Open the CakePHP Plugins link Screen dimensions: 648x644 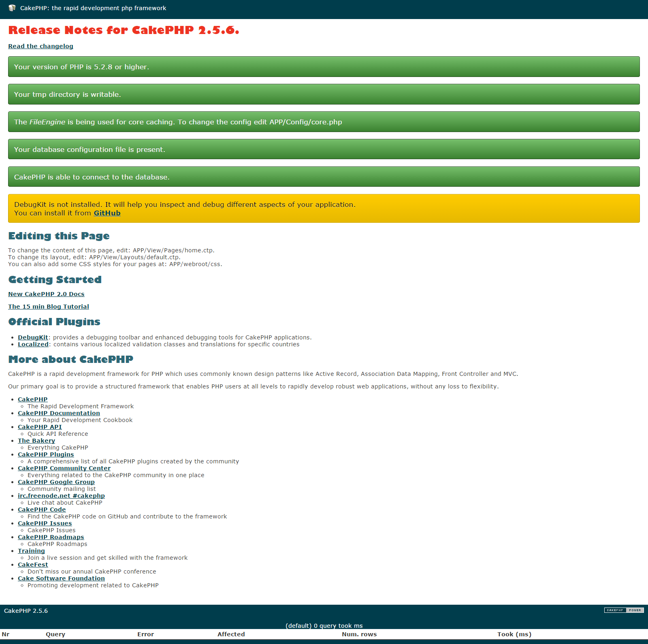[x=46, y=454]
